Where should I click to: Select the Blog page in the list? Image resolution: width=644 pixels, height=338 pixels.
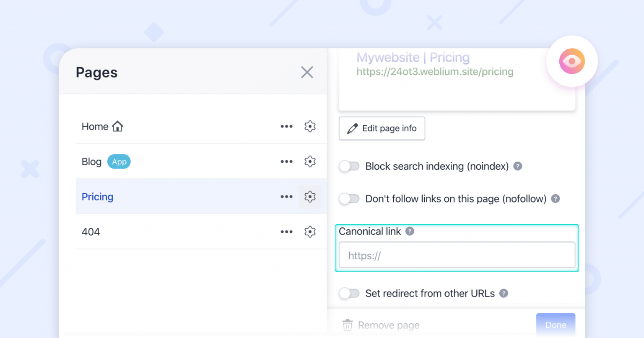(x=91, y=161)
